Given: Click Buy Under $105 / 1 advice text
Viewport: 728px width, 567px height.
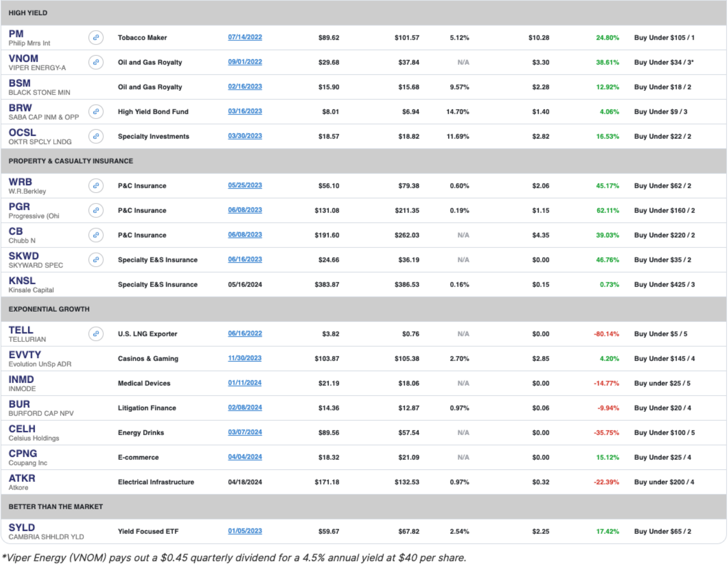Looking at the screenshot, I should pyautogui.click(x=664, y=38).
